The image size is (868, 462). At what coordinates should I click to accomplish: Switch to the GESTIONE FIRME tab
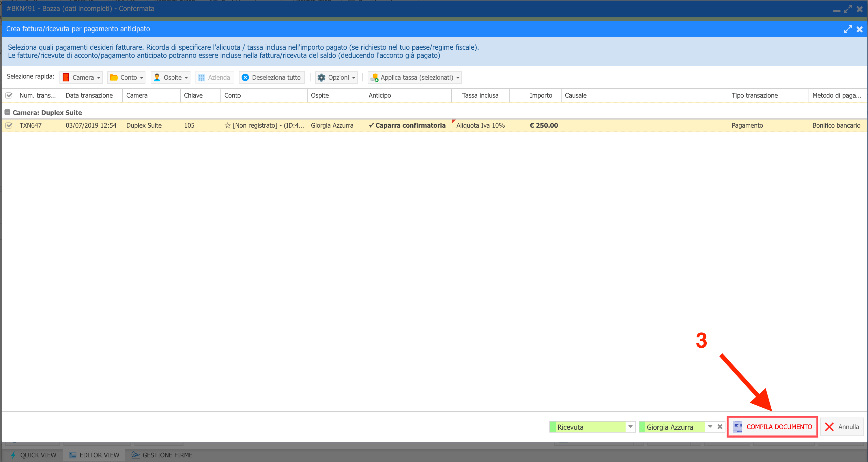click(x=162, y=455)
